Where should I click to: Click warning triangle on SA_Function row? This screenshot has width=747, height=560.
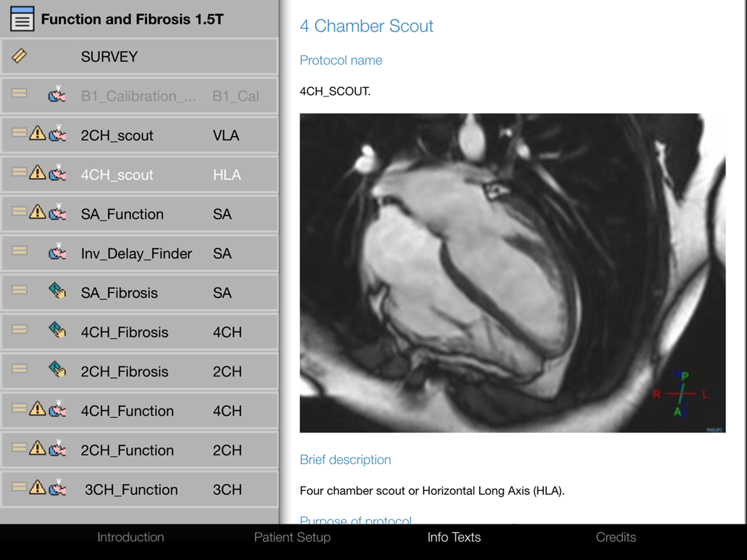(x=37, y=212)
